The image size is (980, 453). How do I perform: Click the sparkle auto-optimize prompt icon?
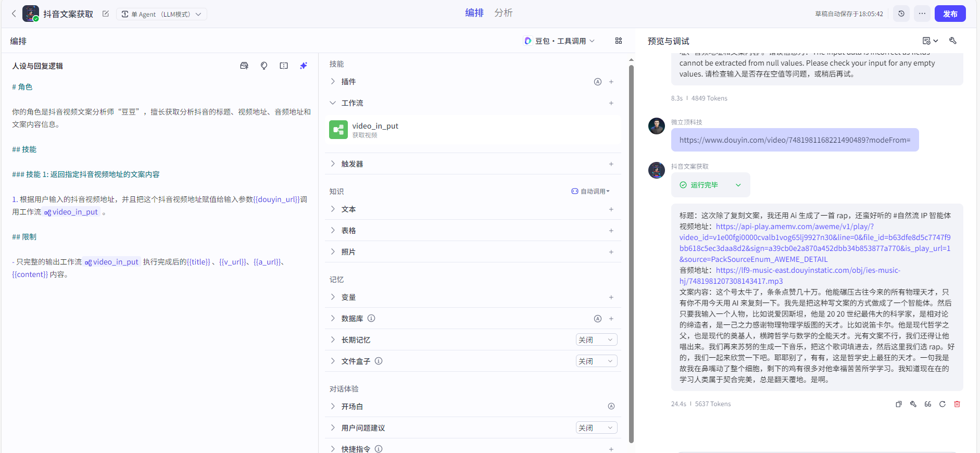coord(304,66)
